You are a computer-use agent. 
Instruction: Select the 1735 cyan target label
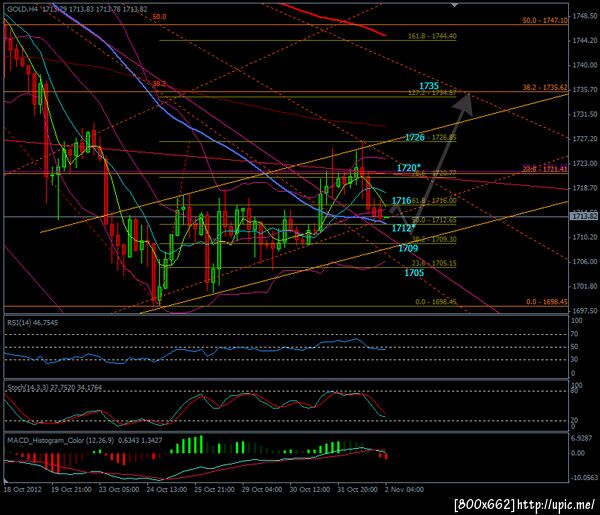tap(429, 86)
